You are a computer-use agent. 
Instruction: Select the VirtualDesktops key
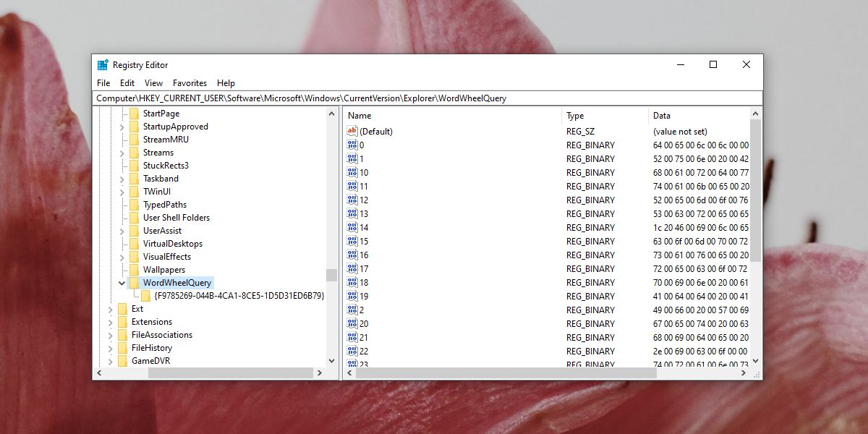click(173, 244)
